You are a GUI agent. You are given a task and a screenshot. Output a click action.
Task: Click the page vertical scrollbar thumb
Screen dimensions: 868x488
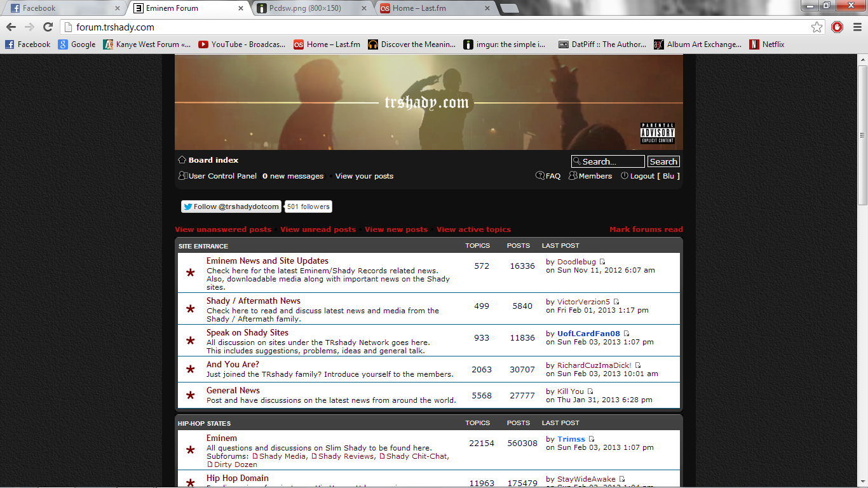pyautogui.click(x=862, y=134)
